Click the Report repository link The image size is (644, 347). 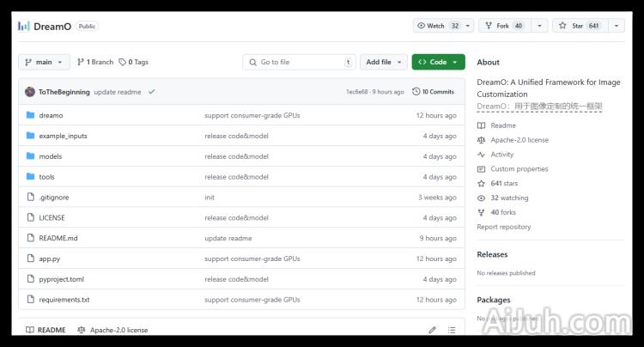(504, 227)
